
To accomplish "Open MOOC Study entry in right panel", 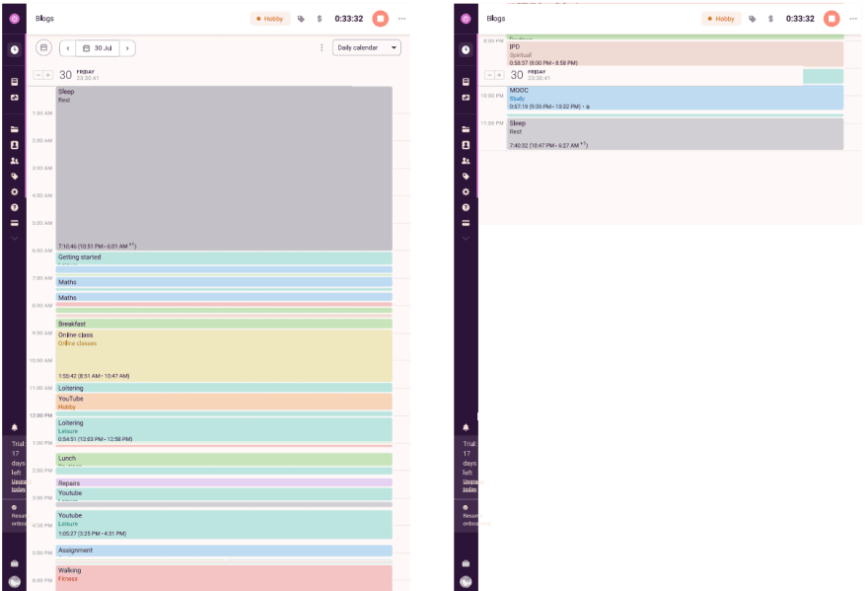I will [676, 98].
